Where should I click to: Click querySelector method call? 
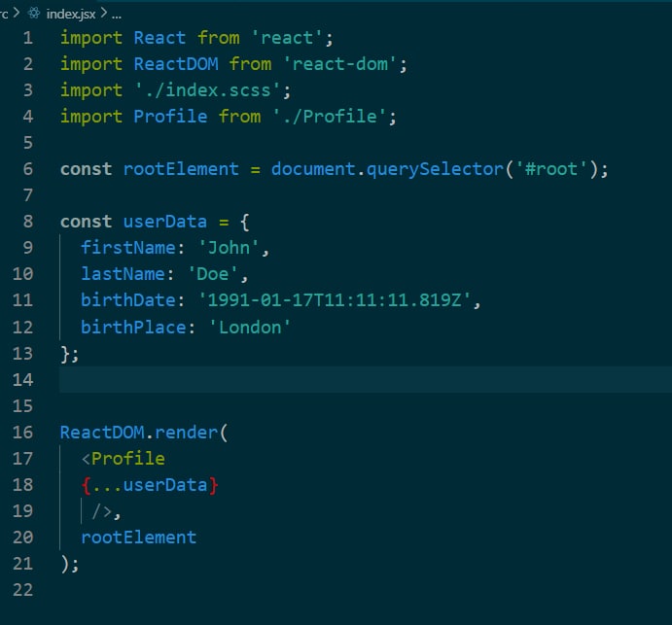(435, 169)
